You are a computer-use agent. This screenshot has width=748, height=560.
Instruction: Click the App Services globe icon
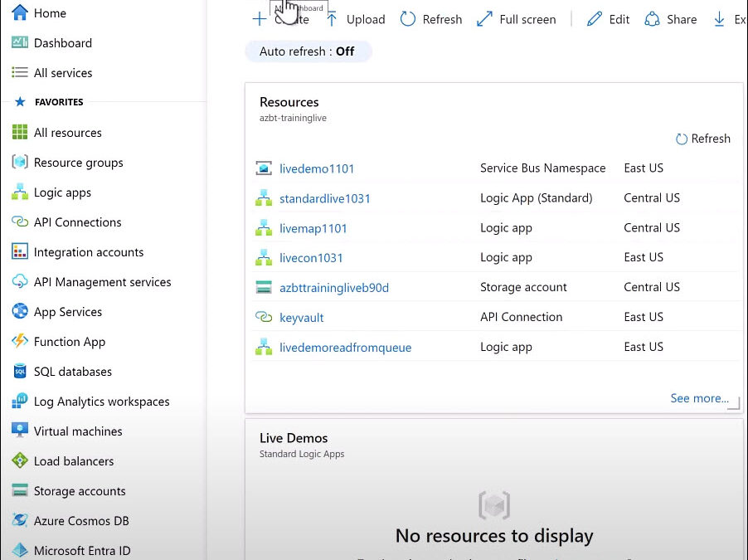pos(20,311)
